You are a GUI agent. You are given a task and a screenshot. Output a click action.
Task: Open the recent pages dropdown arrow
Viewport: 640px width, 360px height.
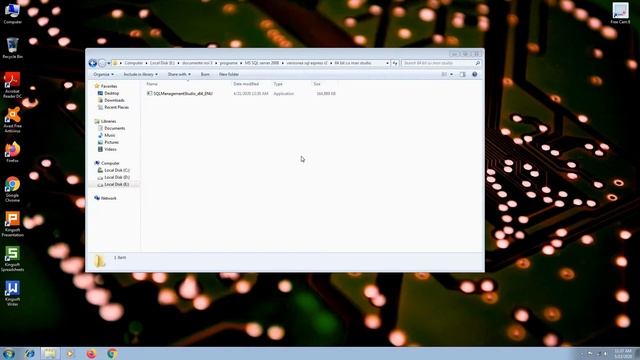click(109, 63)
